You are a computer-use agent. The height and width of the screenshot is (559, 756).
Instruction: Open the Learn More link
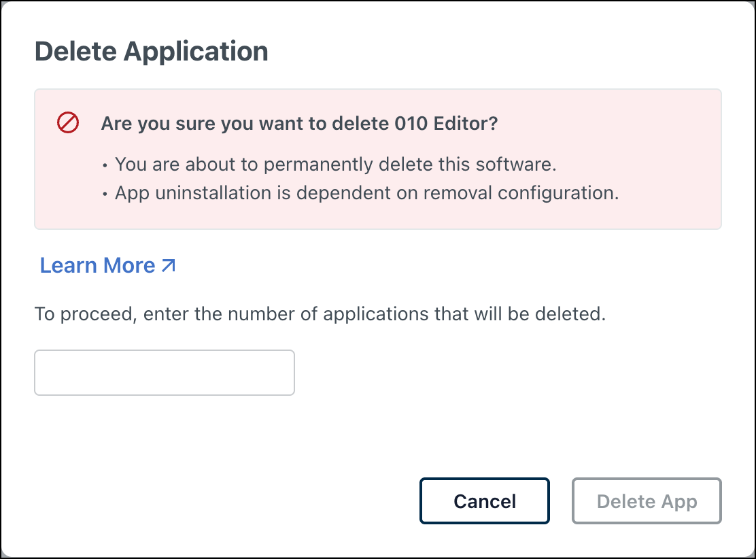tap(107, 265)
